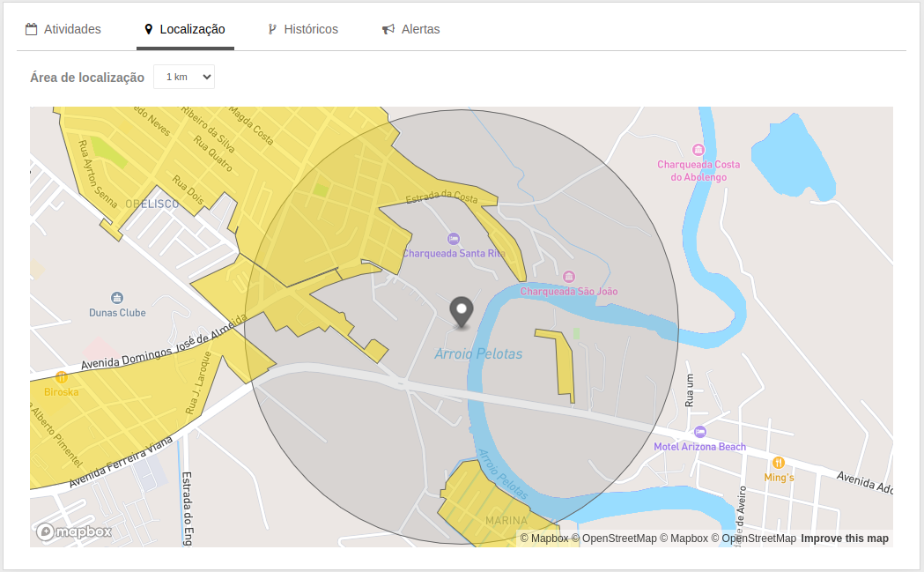
Task: Click the Charqueada São João icon
Action: pos(569,277)
